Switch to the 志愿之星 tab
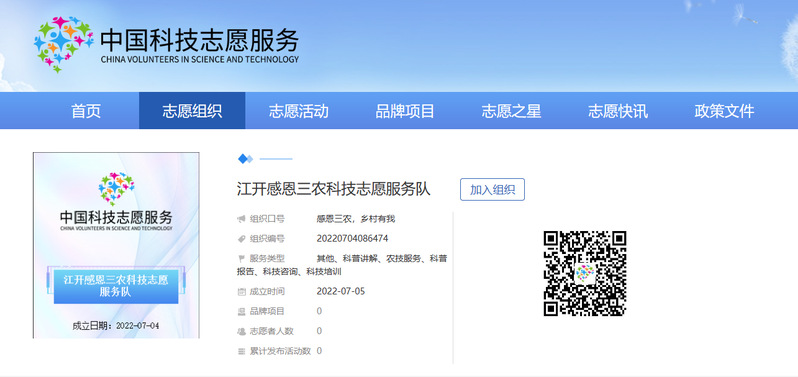The height and width of the screenshot is (377, 798). click(511, 111)
